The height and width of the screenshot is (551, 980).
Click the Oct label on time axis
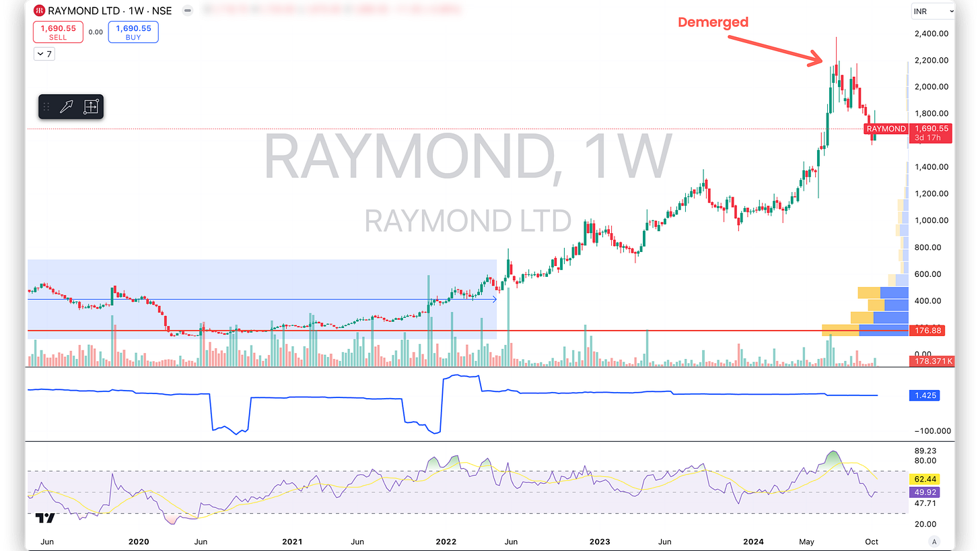pos(872,542)
